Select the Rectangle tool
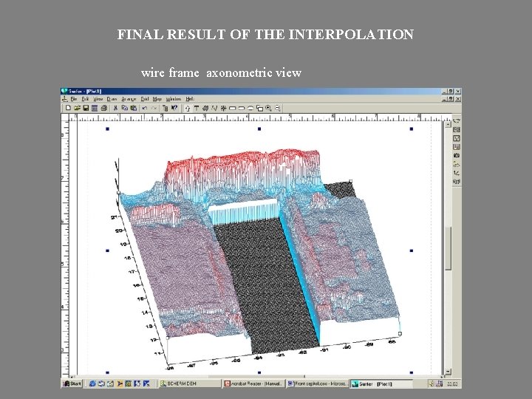This screenshot has width=532, height=399. (233, 108)
